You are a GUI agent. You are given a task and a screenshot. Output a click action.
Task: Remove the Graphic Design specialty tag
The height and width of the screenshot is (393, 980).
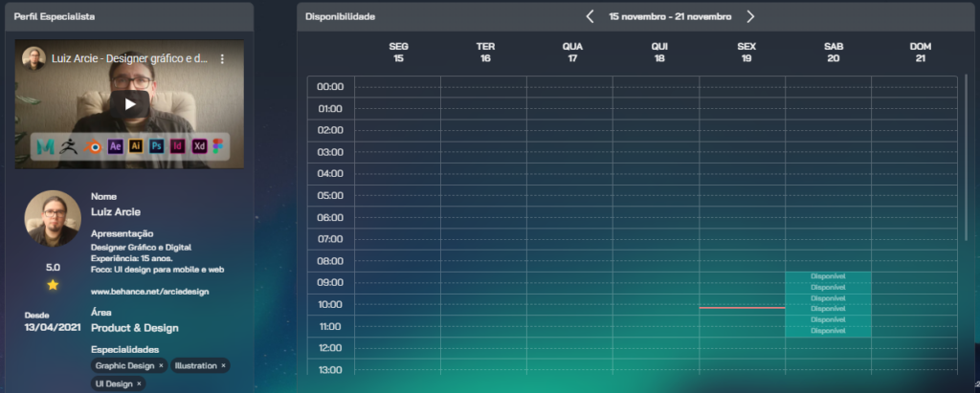[161, 366]
